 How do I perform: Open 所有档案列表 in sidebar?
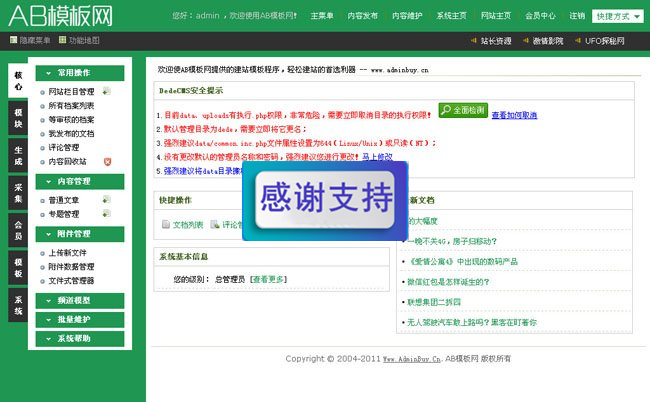pyautogui.click(x=71, y=106)
